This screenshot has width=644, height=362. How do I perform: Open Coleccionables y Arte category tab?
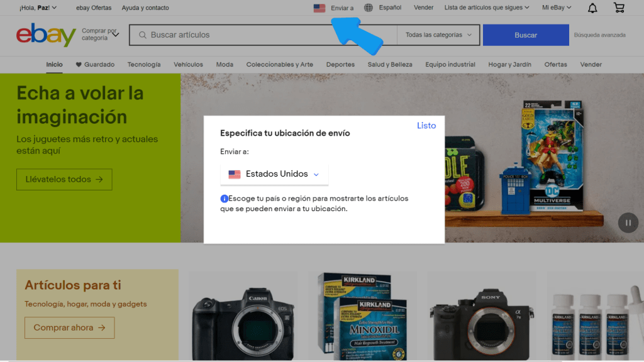[280, 65]
